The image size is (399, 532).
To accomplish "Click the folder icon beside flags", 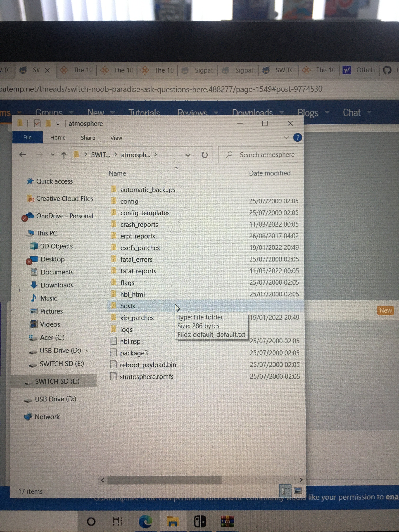I will pyautogui.click(x=114, y=282).
